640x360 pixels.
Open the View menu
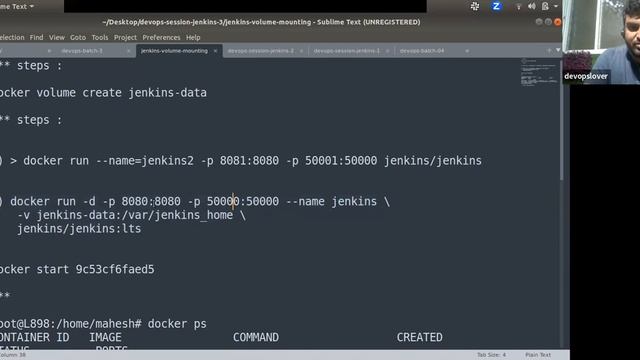coord(57,37)
